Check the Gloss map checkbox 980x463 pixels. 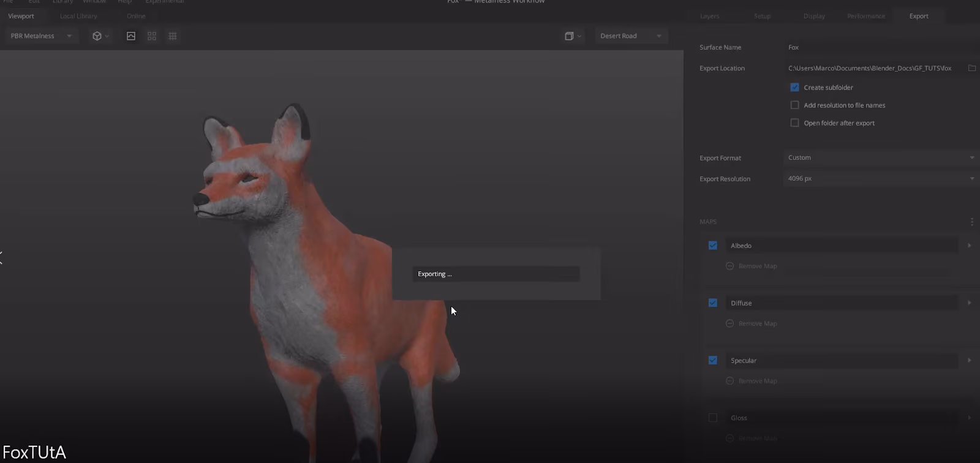pos(713,418)
